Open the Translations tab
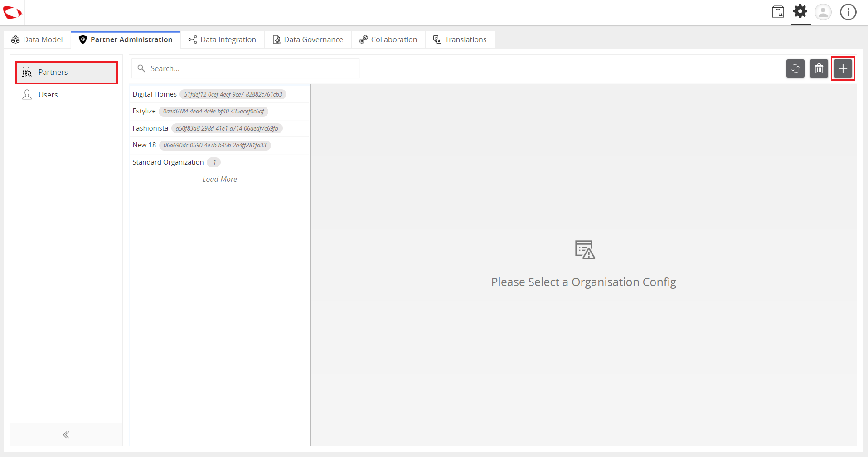868x457 pixels. [x=460, y=39]
